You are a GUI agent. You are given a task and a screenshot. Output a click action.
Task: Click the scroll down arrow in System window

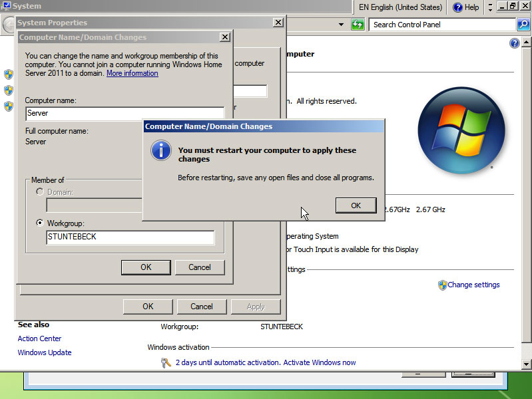pyautogui.click(x=526, y=364)
